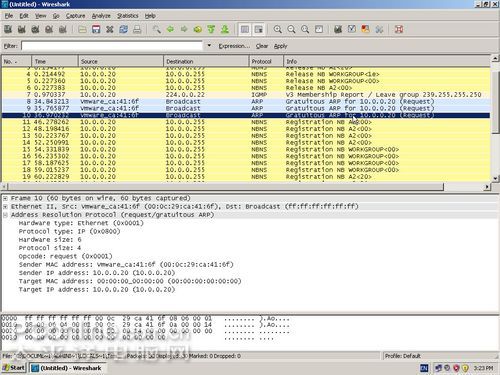Save capture file floppy icon
Viewport: 500px width, 375px height.
pyautogui.click(x=96, y=29)
